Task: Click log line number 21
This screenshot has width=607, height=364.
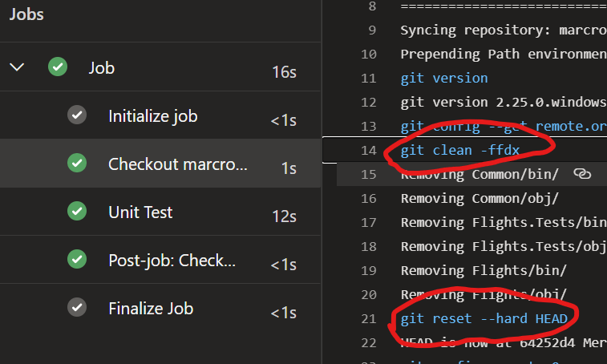Action: click(x=368, y=318)
